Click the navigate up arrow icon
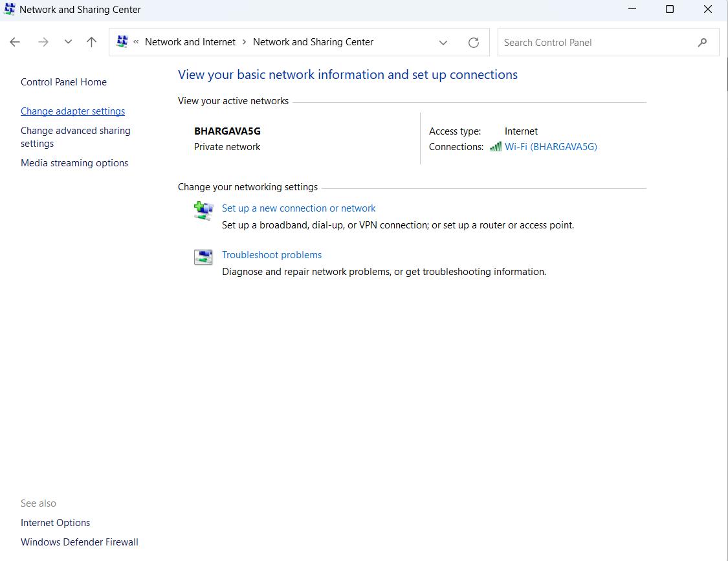This screenshot has width=728, height=561. tap(91, 41)
